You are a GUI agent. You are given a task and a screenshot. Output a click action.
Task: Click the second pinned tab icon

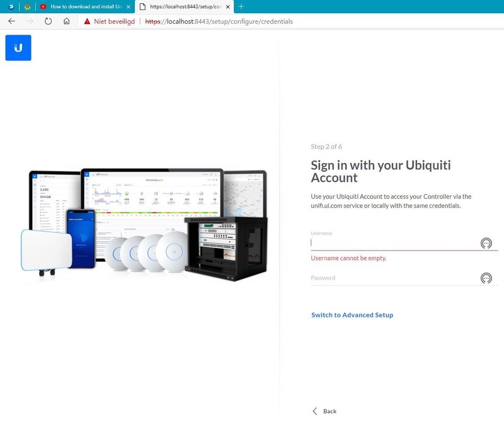[27, 6]
